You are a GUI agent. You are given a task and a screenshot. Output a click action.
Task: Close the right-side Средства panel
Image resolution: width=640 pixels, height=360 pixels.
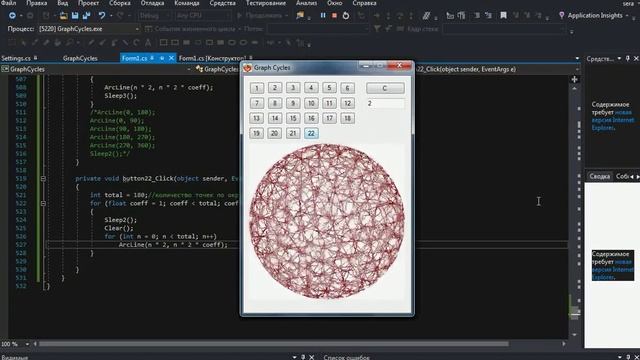[x=636, y=59]
